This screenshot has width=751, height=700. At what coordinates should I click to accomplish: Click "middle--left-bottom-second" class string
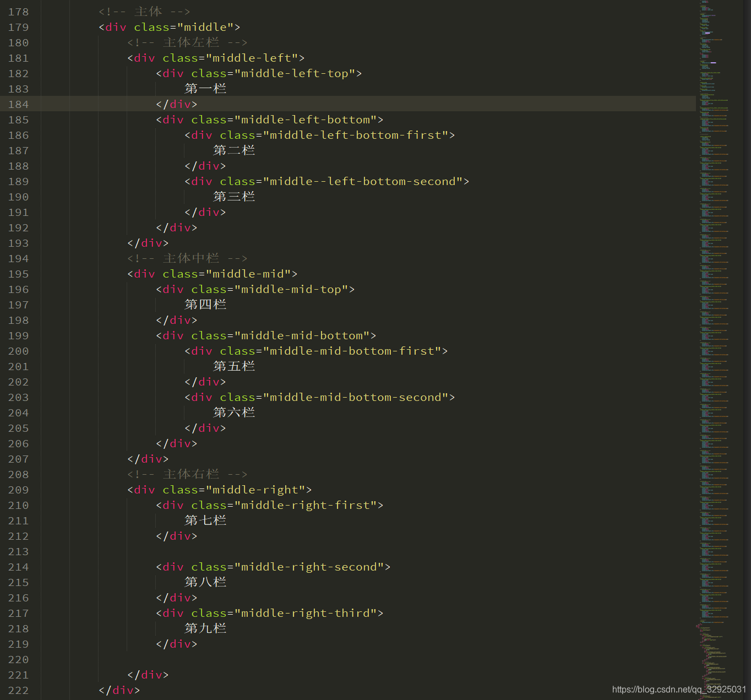tap(363, 181)
